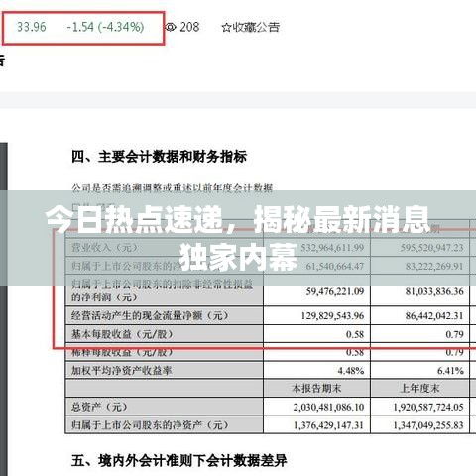Image resolution: width=476 pixels, height=476 pixels.
Task: Select cell value 532,964,611.99
Action: tap(332, 248)
